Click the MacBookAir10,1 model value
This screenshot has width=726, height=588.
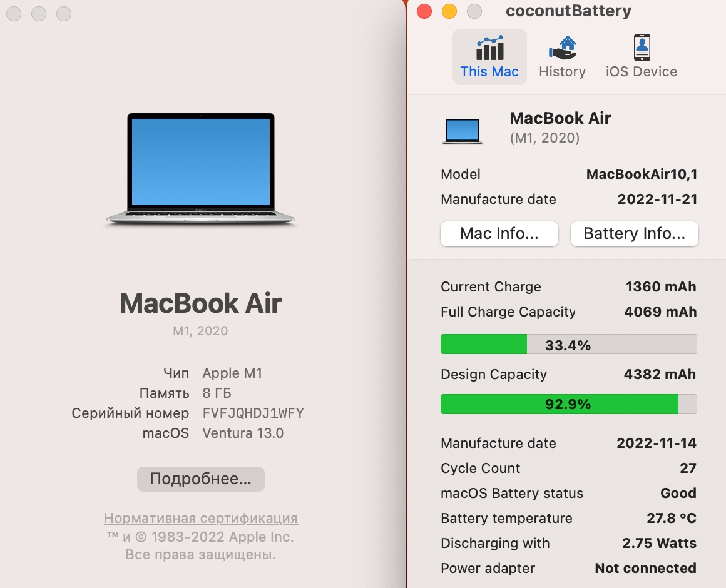pos(642,174)
